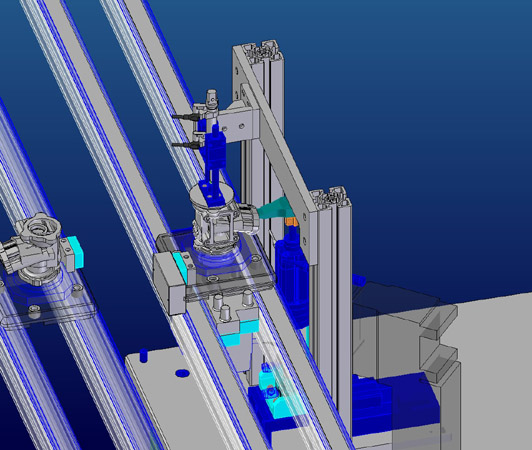Select the blue plate on top of central valve
Image resolution: width=532 pixels, height=450 pixels.
pyautogui.click(x=211, y=192)
